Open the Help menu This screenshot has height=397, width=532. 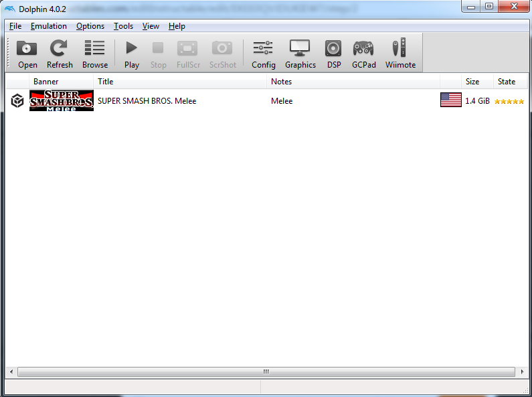coord(177,26)
